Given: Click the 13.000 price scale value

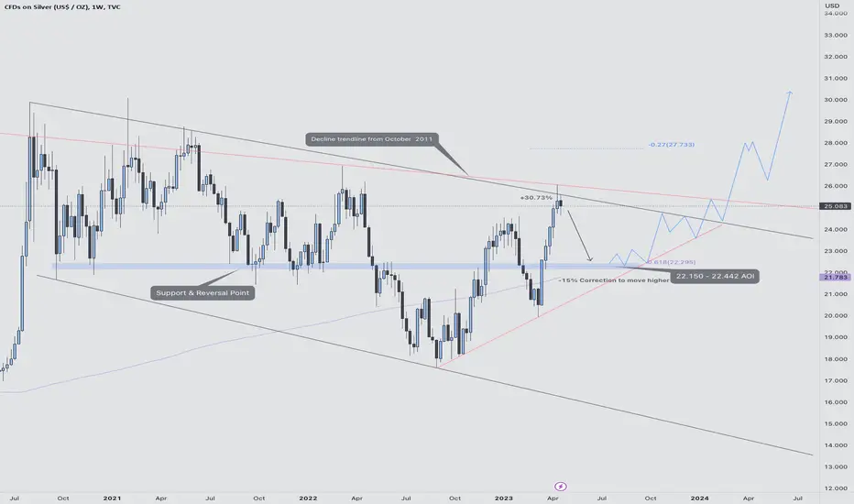Looking at the screenshot, I should pos(836,466).
